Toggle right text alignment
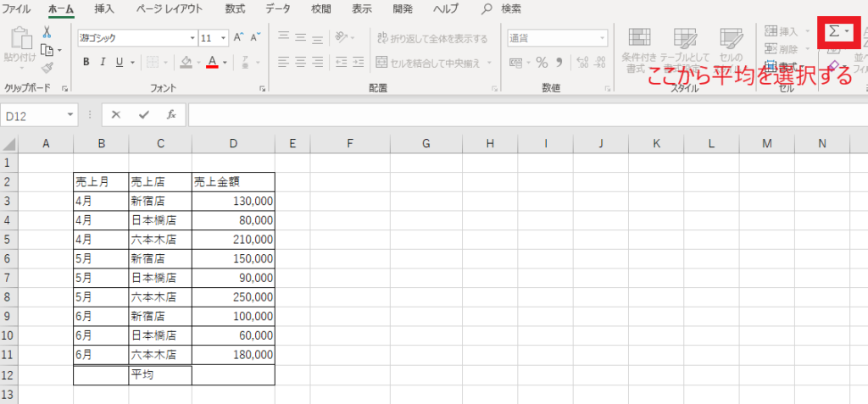Viewport: 868px width, 404px height. (x=317, y=62)
